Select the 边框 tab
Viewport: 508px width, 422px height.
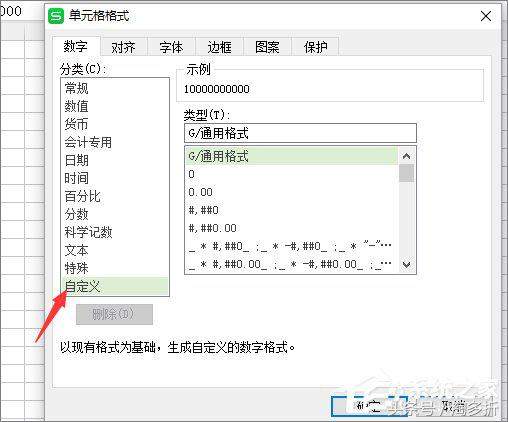tap(219, 47)
